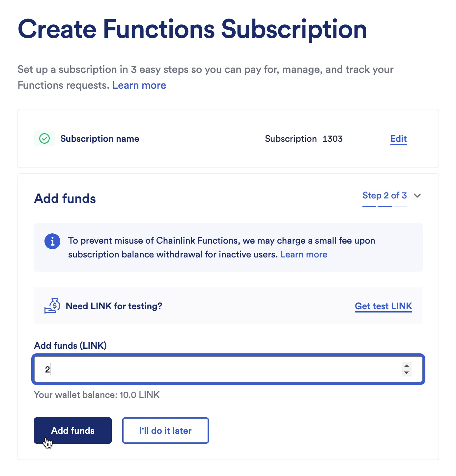The width and height of the screenshot is (456, 476).
Task: Open Learn more about Functions subscriptions
Action: pos(139,85)
